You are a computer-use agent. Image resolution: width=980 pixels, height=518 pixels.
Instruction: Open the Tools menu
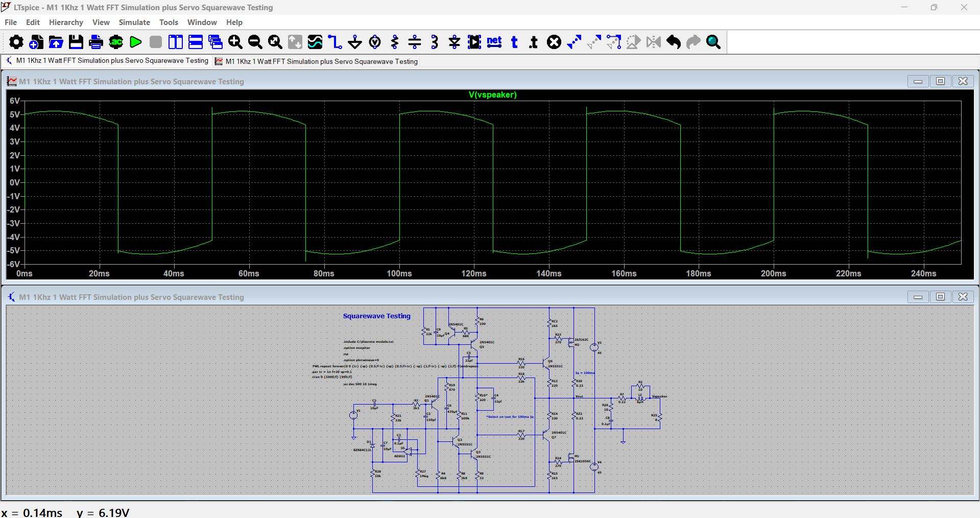(169, 22)
